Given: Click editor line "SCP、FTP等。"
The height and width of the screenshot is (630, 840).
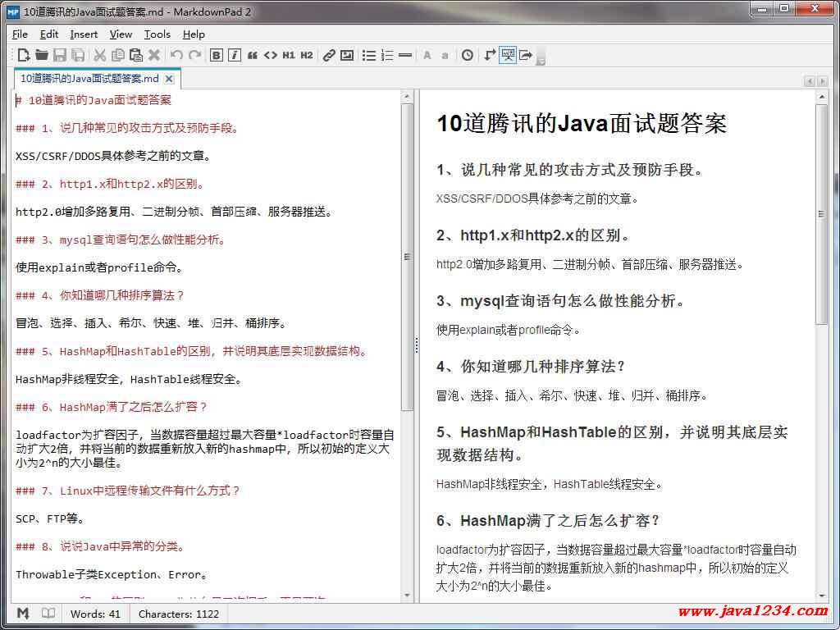Looking at the screenshot, I should tap(50, 518).
